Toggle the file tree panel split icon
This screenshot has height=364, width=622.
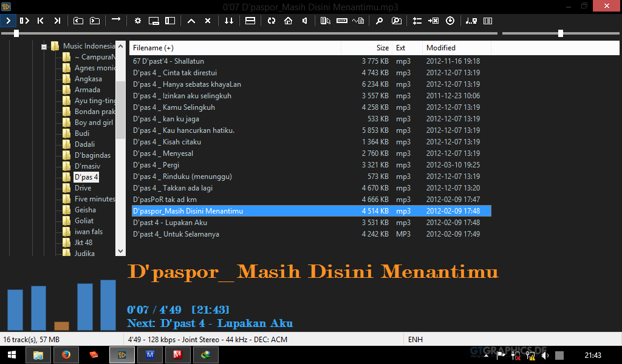click(x=169, y=20)
